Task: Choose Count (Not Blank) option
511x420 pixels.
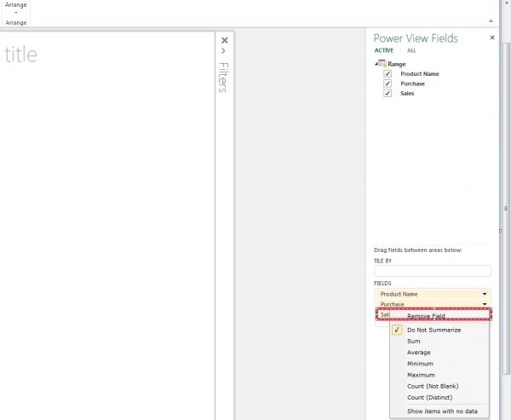Action: click(433, 387)
